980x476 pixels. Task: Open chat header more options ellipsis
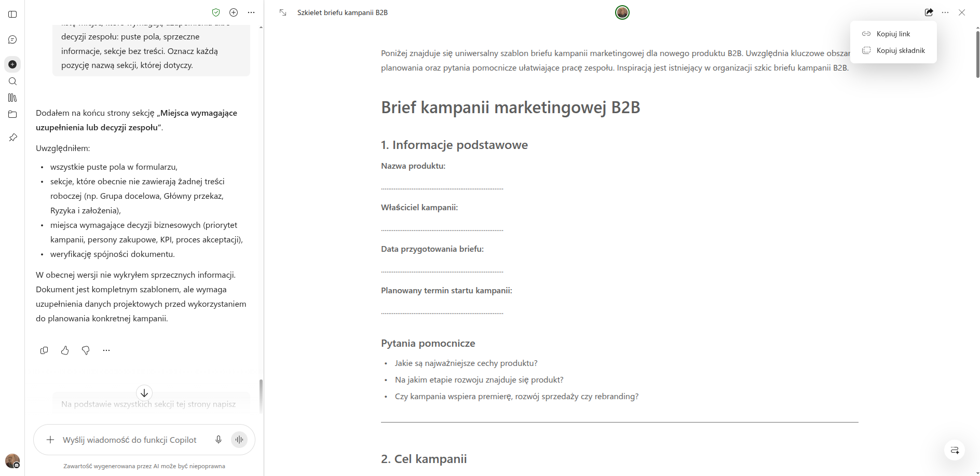[x=251, y=12]
